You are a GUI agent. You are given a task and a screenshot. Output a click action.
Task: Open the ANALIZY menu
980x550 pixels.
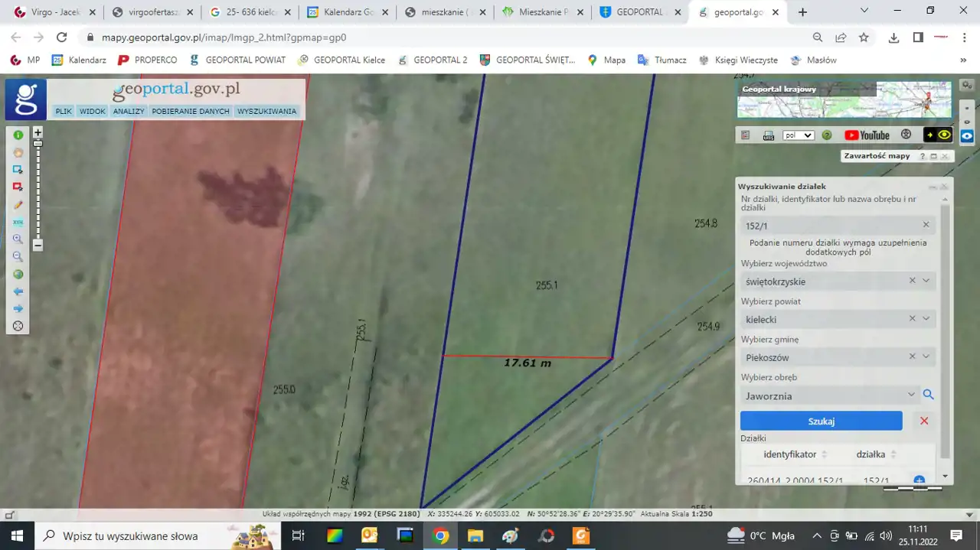(x=129, y=111)
